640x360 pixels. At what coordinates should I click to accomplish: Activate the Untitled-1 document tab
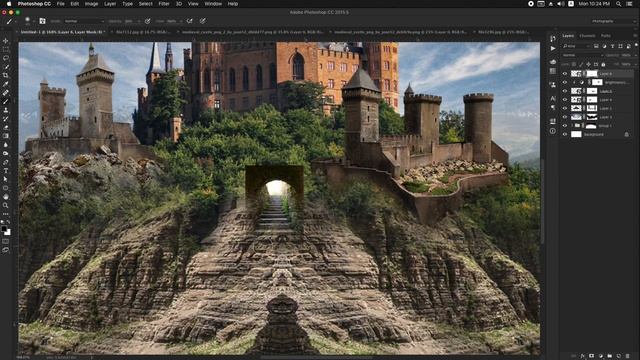pyautogui.click(x=62, y=31)
